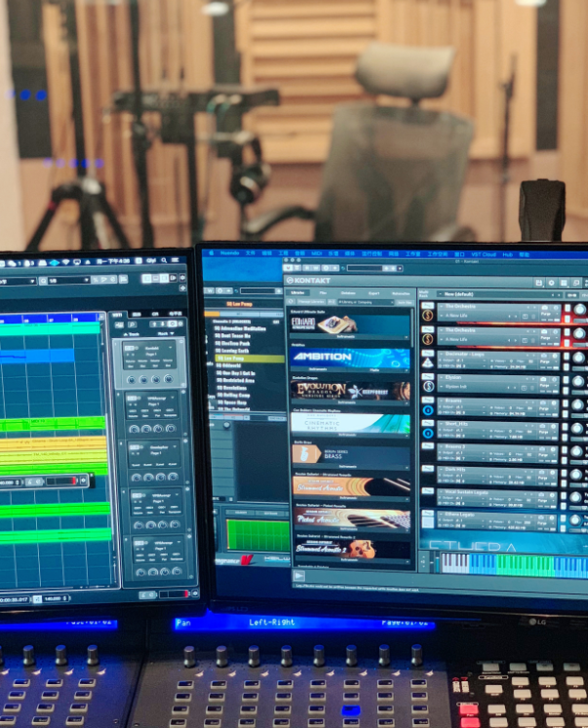Open Kontakt options gear icon
Screen dimensions: 588x728
coord(551,283)
